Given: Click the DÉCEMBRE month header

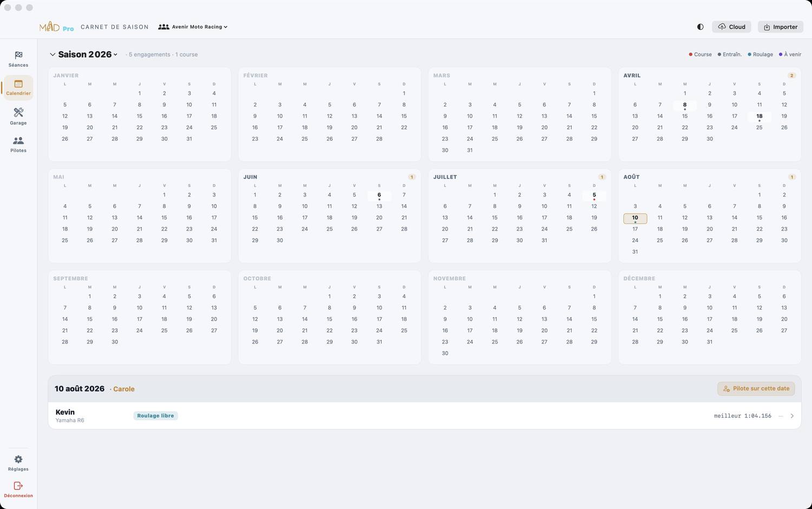Looking at the screenshot, I should [x=639, y=279].
